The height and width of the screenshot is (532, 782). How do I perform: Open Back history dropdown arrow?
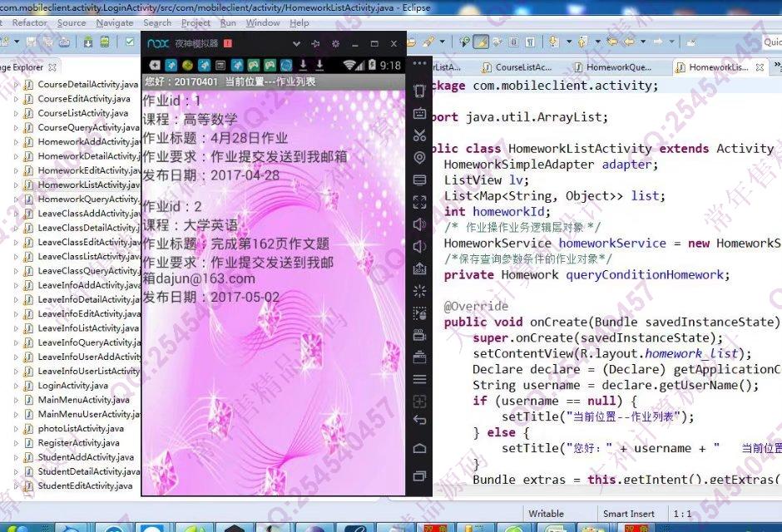(x=643, y=42)
